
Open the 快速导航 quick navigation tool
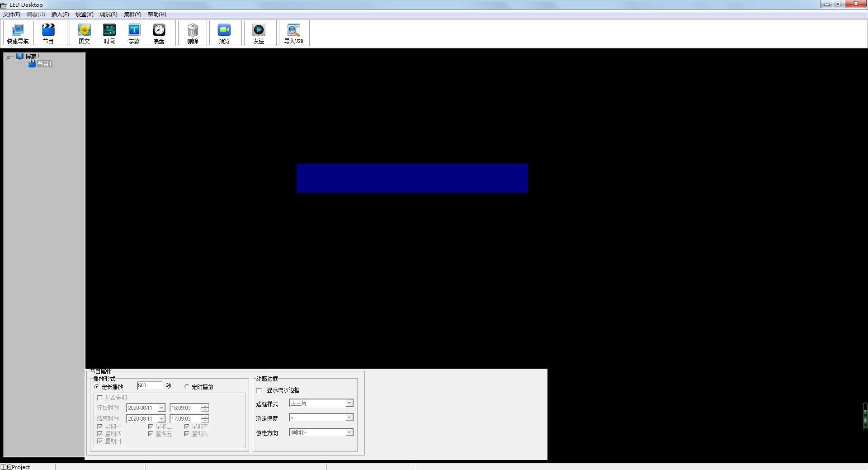(x=18, y=33)
